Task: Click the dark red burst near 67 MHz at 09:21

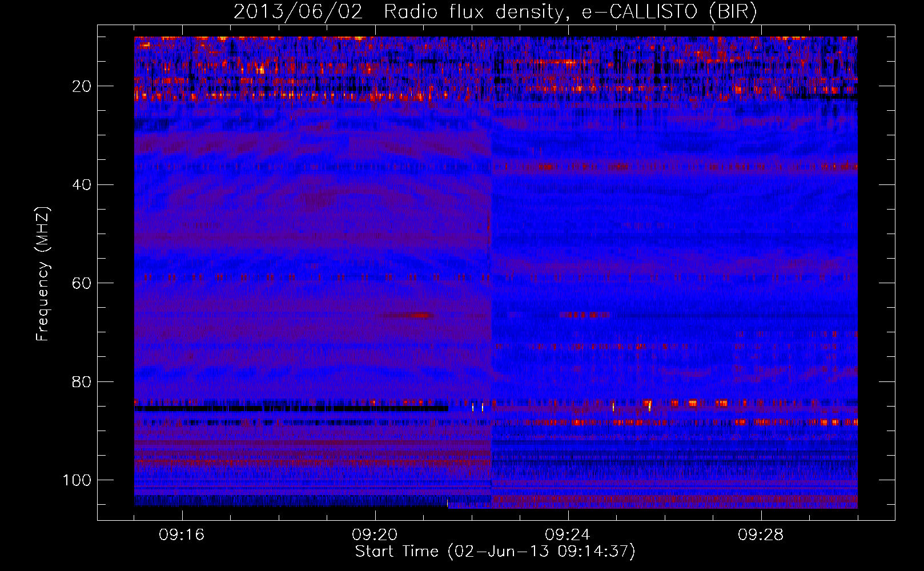Action: click(x=405, y=315)
